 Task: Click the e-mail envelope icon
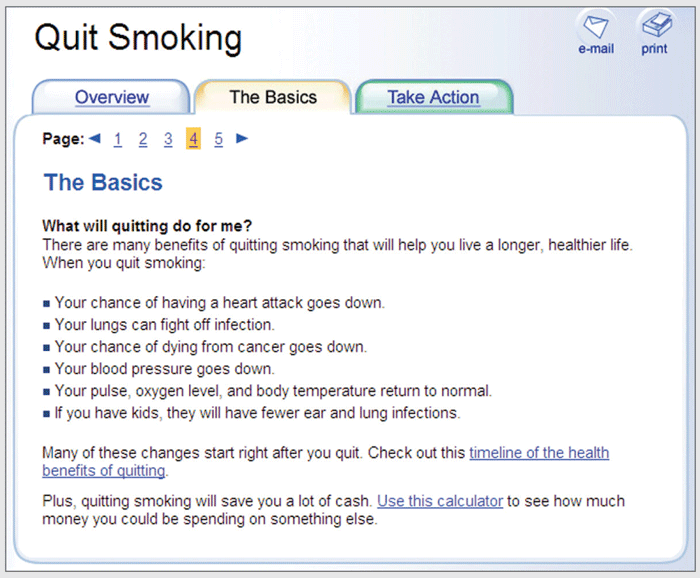(596, 26)
